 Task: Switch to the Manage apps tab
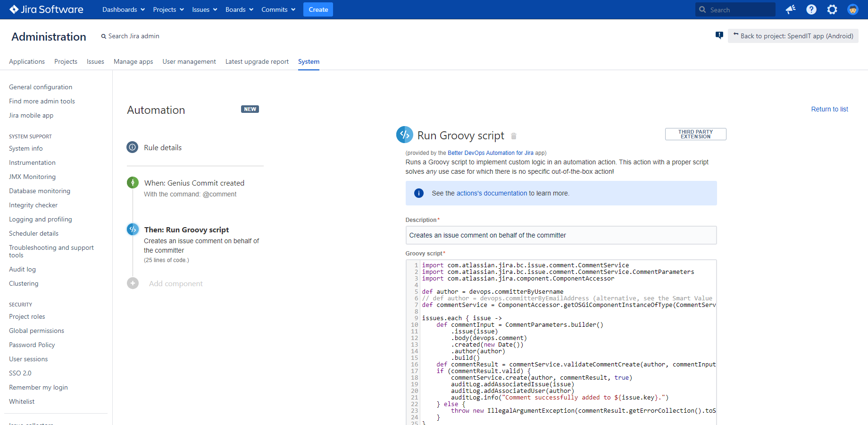[134, 61]
